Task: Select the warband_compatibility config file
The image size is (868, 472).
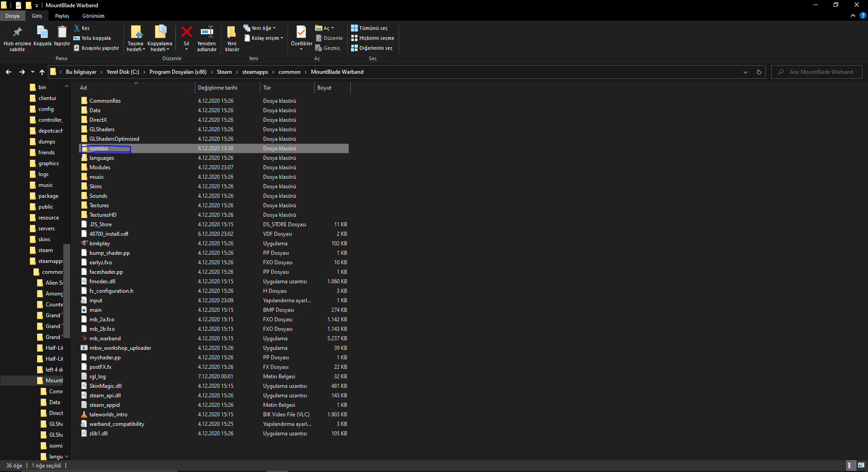Action: point(117,424)
